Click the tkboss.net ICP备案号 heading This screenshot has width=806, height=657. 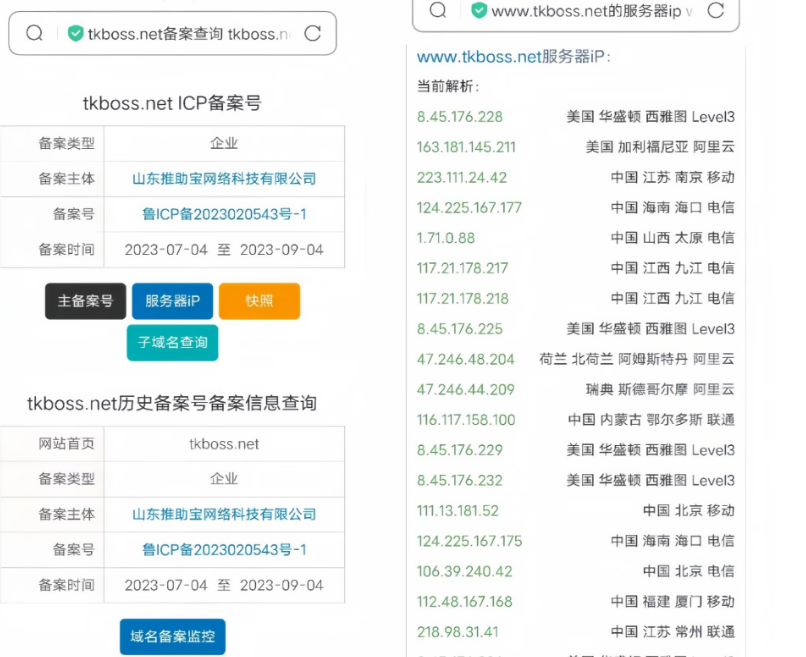pyautogui.click(x=172, y=103)
